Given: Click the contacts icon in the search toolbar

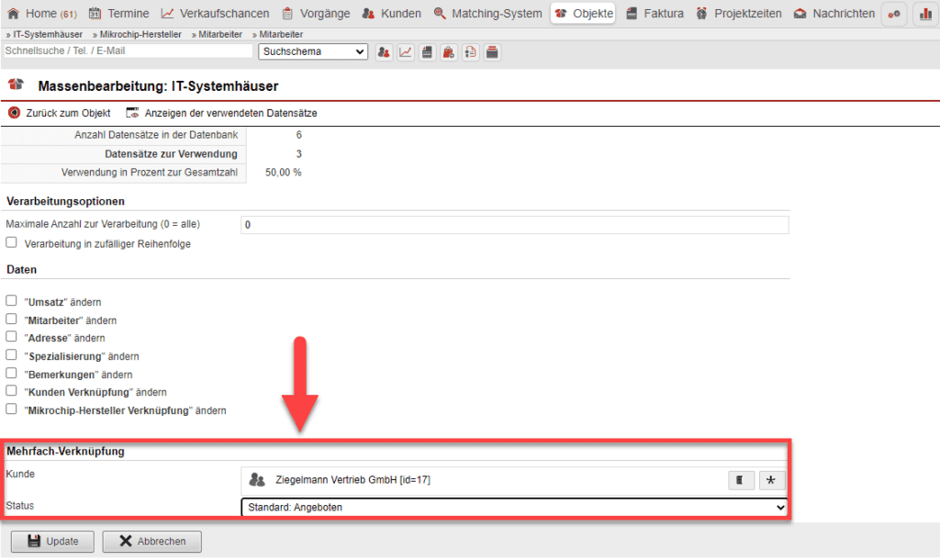Looking at the screenshot, I should [383, 52].
